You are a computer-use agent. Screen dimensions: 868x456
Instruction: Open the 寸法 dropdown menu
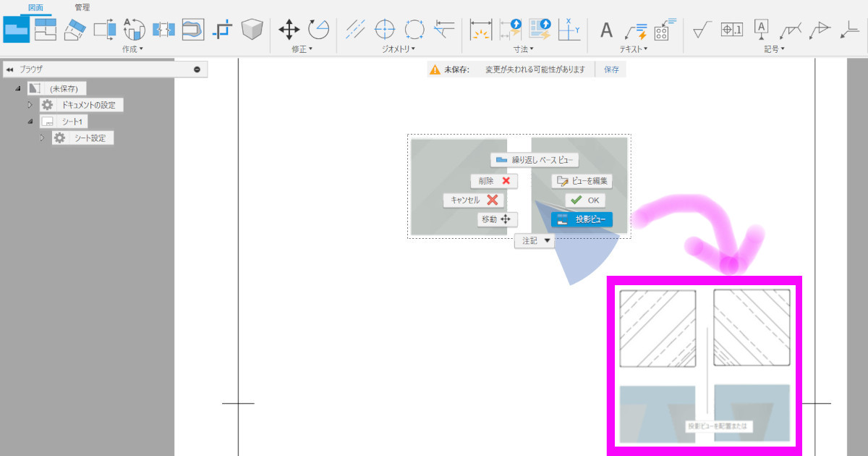point(524,49)
